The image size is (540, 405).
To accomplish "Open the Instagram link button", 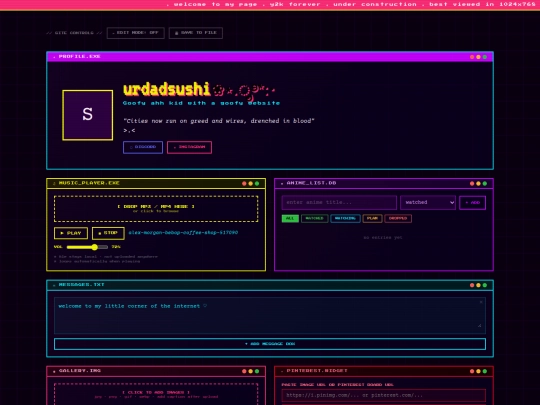I will [x=189, y=147].
